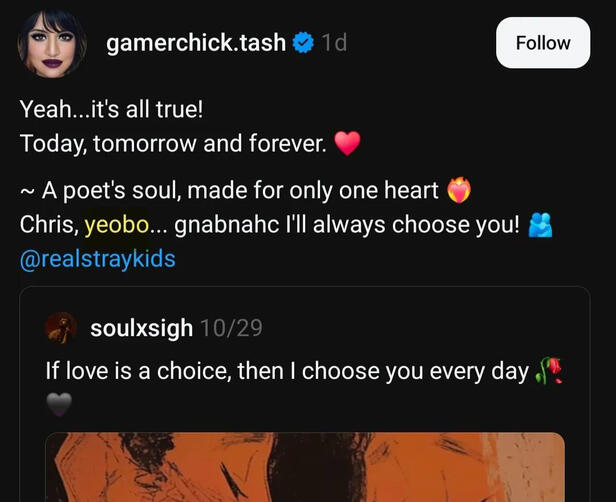Open the gamerchick.tash username

pyautogui.click(x=196, y=42)
